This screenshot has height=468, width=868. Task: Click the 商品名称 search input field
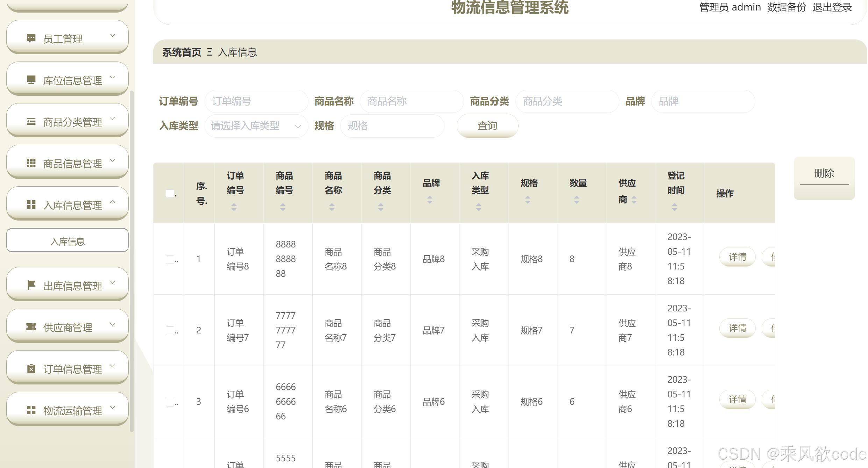[412, 101]
